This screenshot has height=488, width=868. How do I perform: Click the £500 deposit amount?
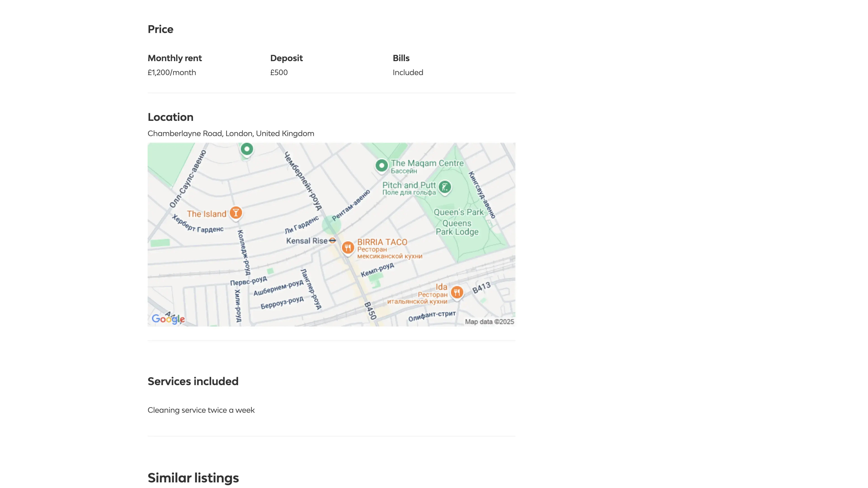279,72
